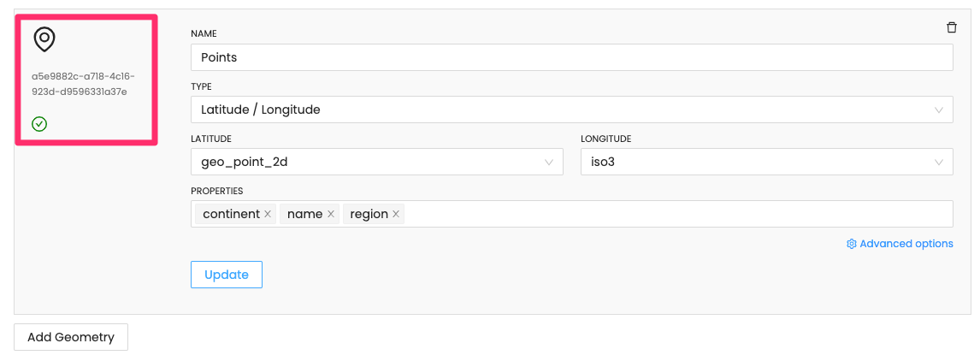Viewport: 980px width, 361px height.
Task: Click the green checkmark status icon
Action: tap(39, 124)
